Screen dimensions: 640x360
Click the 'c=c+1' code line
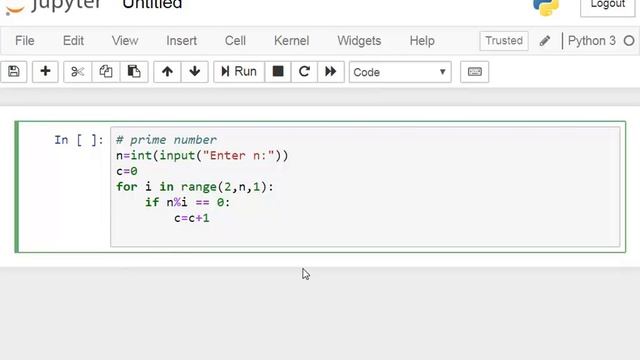pos(192,218)
